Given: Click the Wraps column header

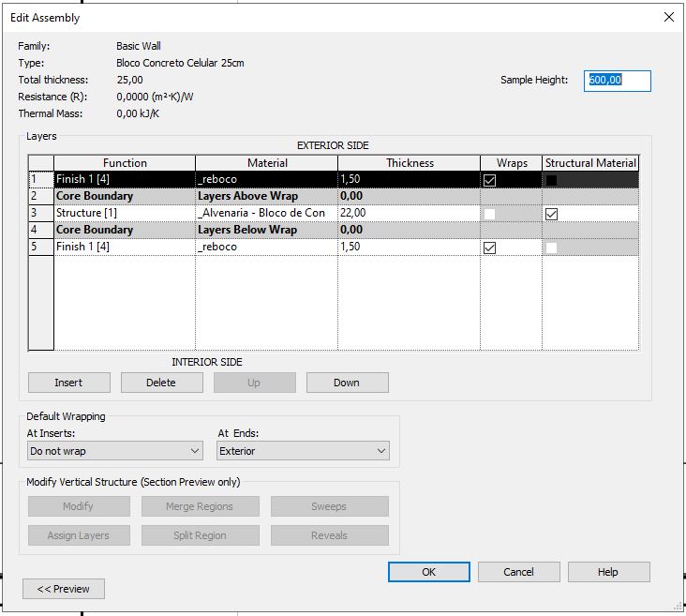Looking at the screenshot, I should pos(512,163).
